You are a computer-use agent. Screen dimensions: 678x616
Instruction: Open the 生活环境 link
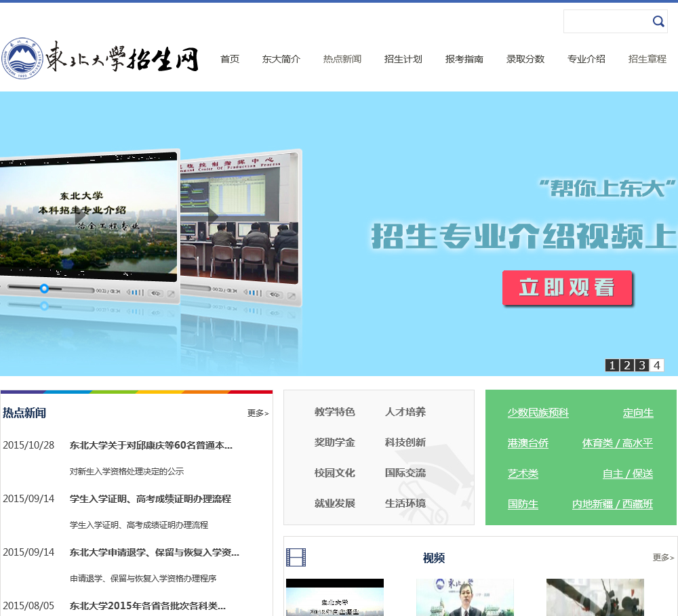pyautogui.click(x=405, y=504)
